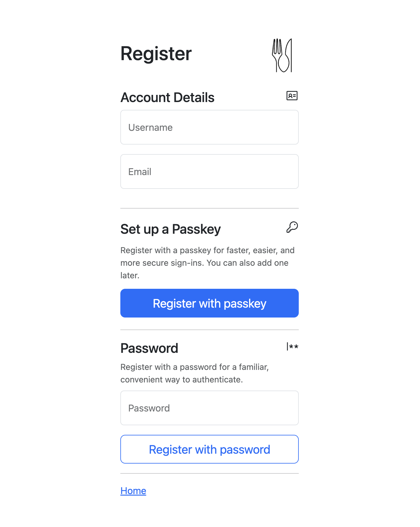Focus the Username input field
Image resolution: width=420 pixels, height=527 pixels.
point(210,127)
